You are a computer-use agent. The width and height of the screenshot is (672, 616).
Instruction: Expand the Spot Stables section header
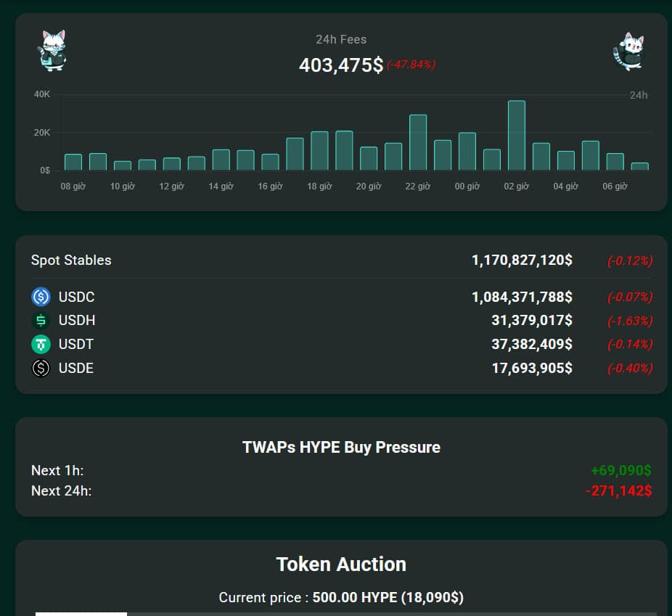tap(71, 260)
